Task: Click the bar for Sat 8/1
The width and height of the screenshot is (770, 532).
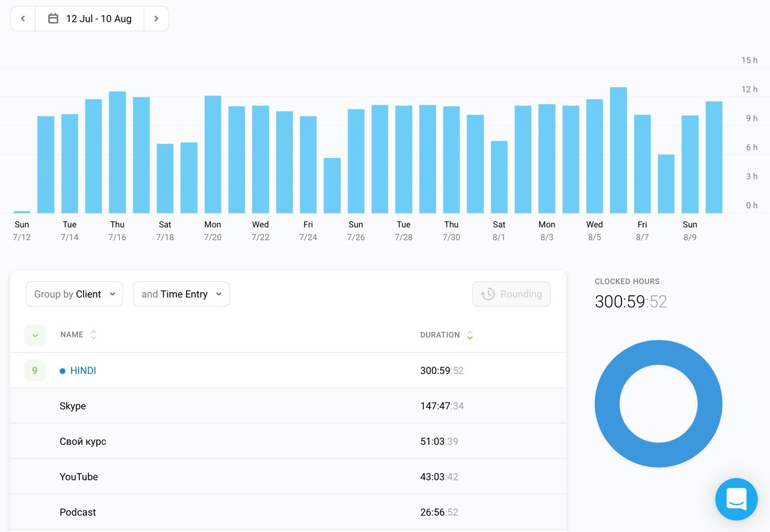Action: point(499,177)
